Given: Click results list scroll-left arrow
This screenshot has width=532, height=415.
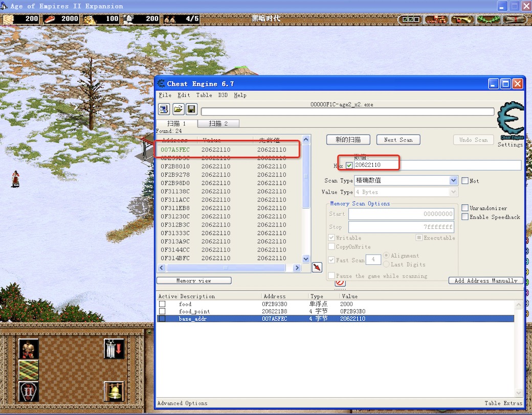Looking at the screenshot, I should pyautogui.click(x=162, y=268).
